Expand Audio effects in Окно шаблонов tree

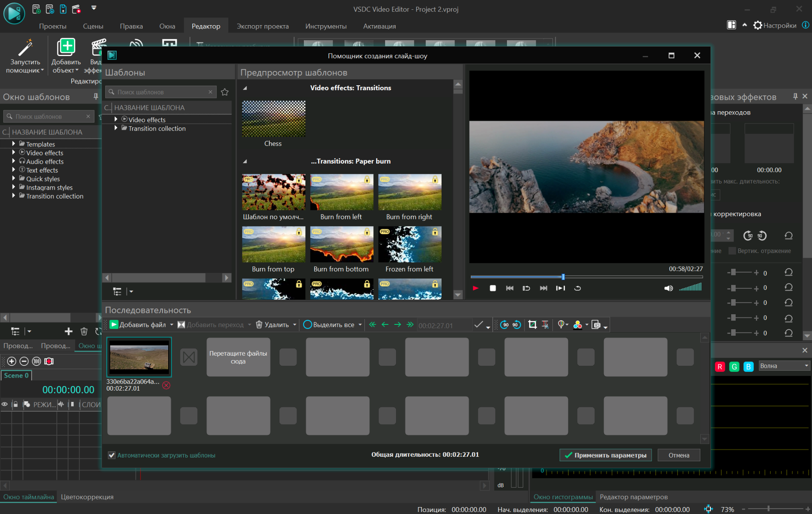[x=14, y=161]
